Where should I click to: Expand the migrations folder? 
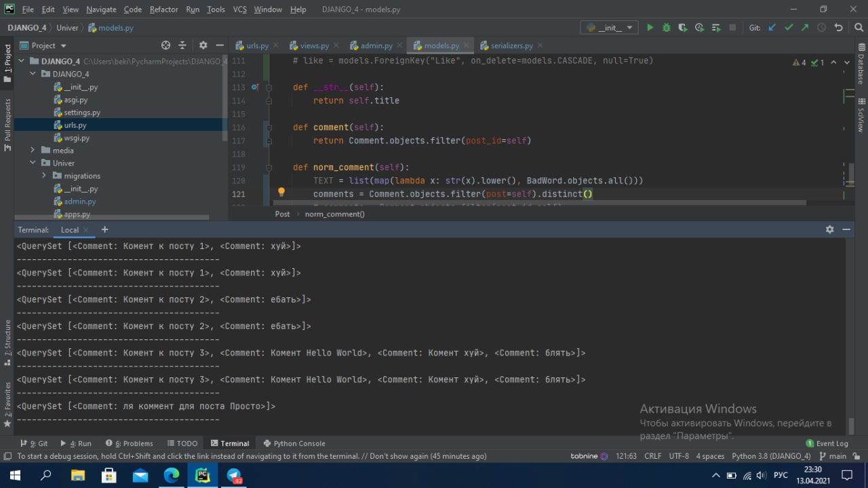44,176
